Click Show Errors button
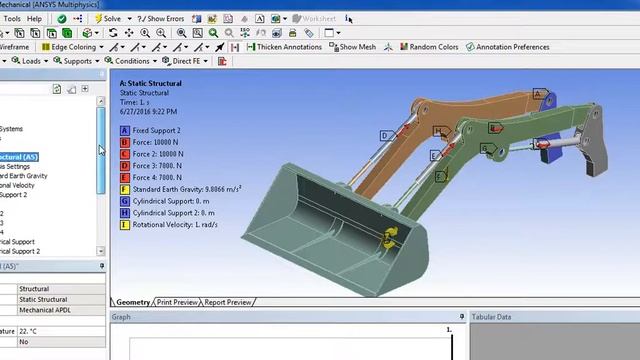This screenshot has height=360, width=640. point(161,19)
